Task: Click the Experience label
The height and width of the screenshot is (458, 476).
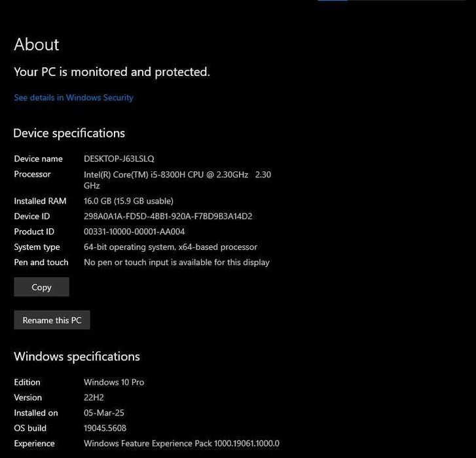Action: coord(34,444)
